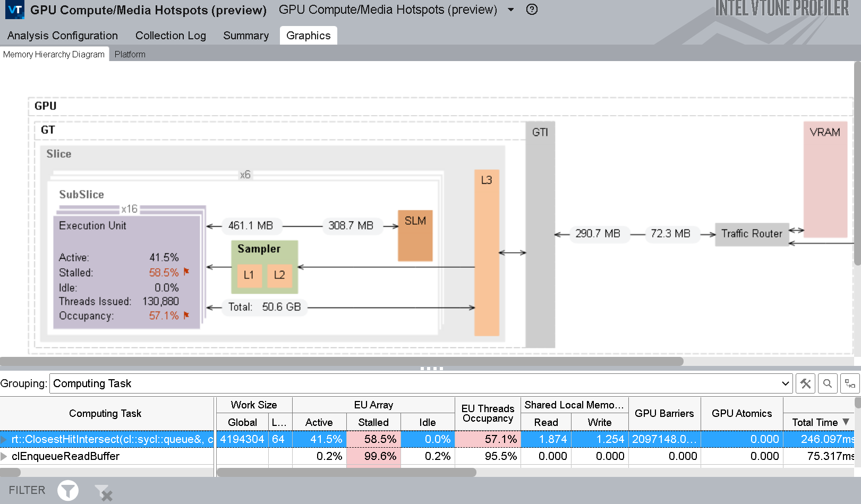Screen dimensions: 861x504
Task: Click the EU Array Active column header
Action: [x=319, y=422]
